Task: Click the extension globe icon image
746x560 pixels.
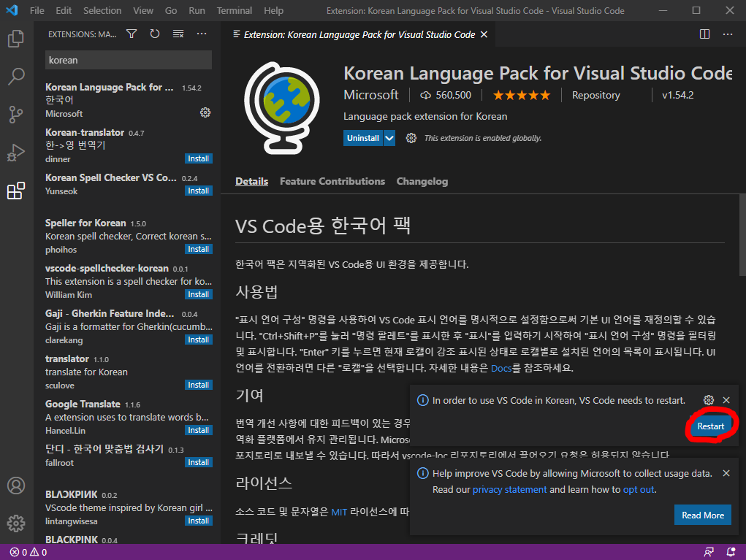Action: click(x=282, y=108)
